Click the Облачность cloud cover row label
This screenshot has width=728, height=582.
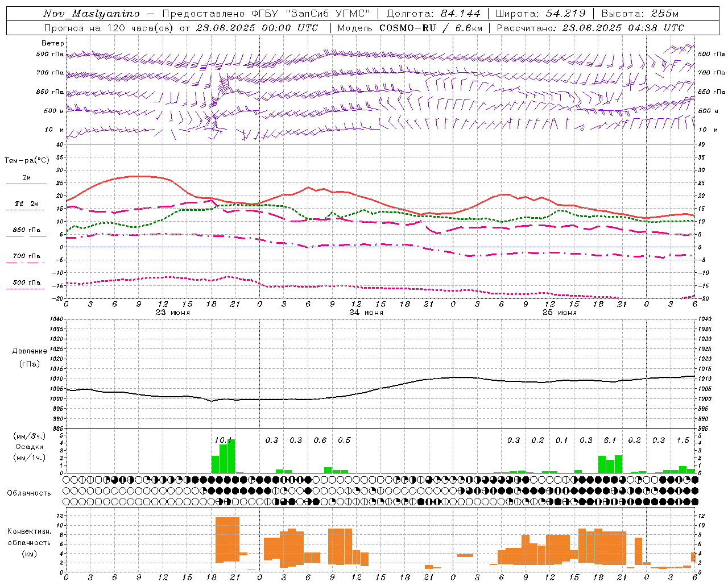(29, 493)
